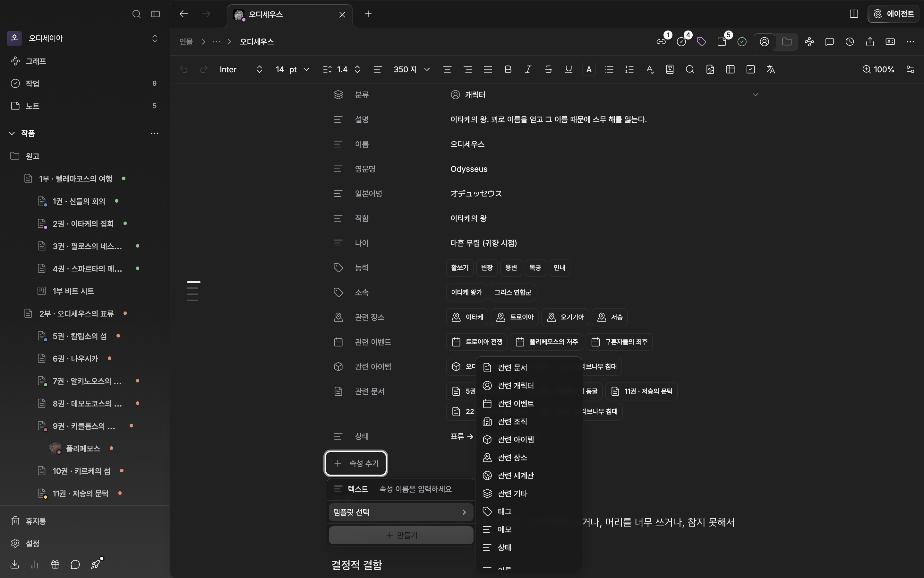Open the header more options menu
The height and width of the screenshot is (578, 924).
910,42
